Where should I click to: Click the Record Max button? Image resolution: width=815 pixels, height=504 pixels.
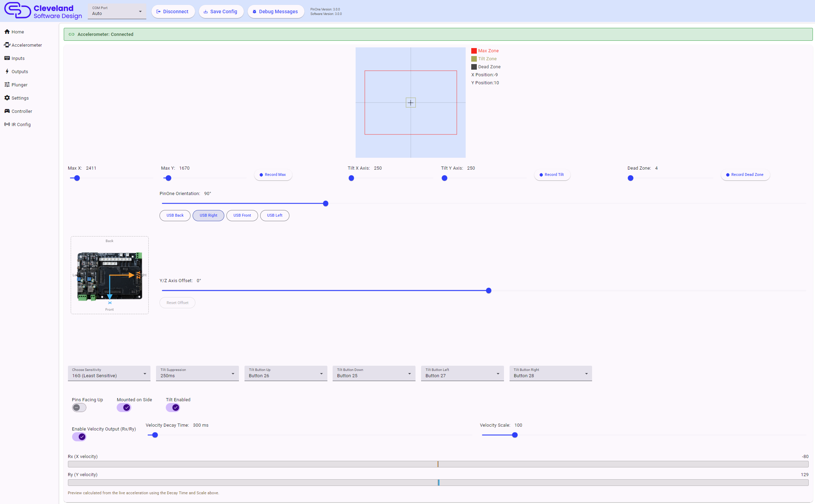273,175
